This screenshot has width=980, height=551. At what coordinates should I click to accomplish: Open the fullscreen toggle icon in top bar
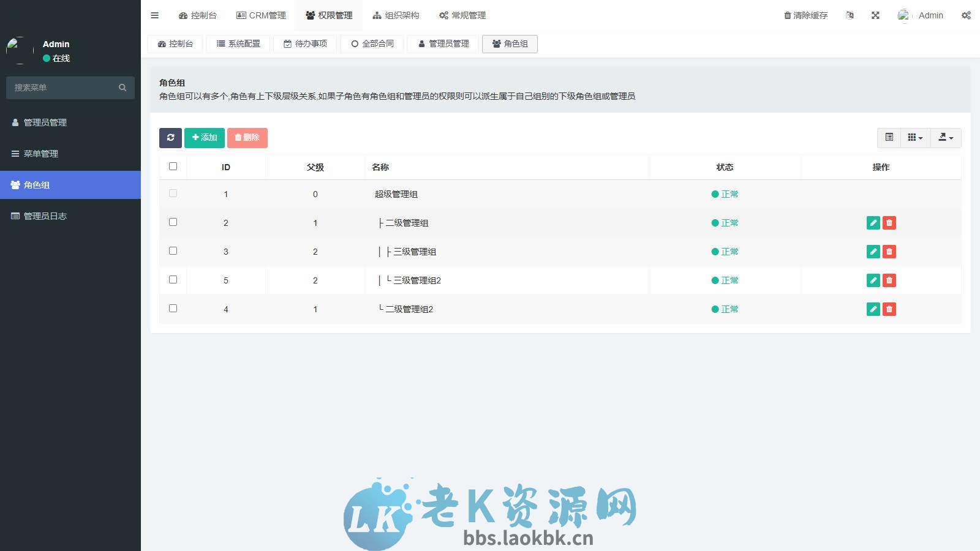point(876,15)
